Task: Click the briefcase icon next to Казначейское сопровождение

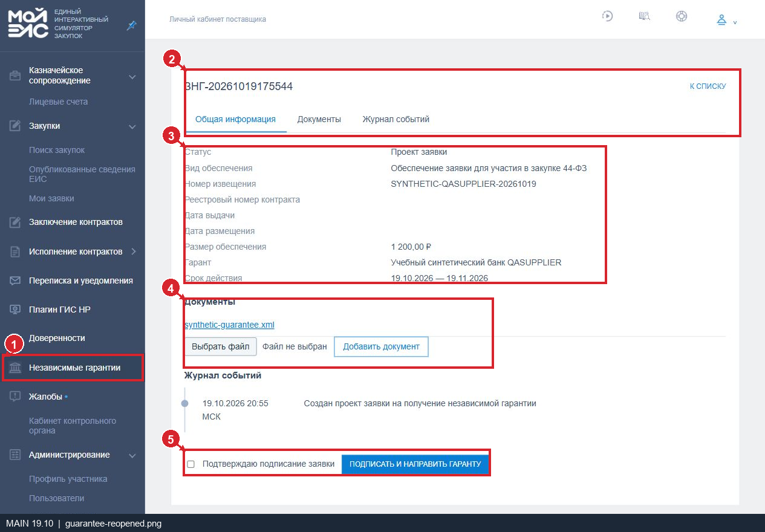Action: coord(15,76)
